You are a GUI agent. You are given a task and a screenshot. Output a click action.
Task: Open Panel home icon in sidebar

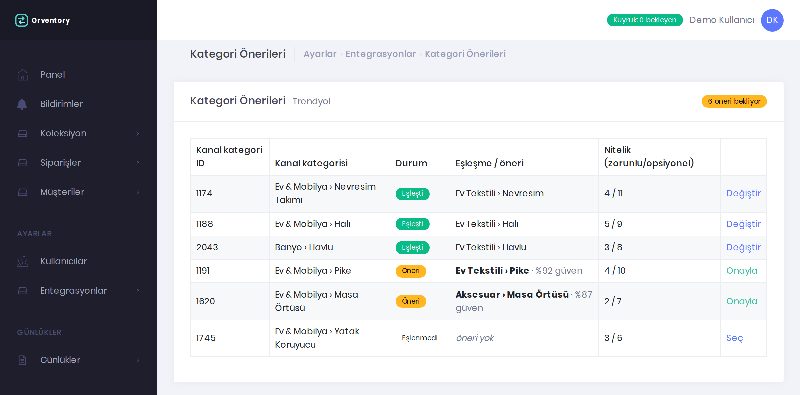click(x=22, y=75)
